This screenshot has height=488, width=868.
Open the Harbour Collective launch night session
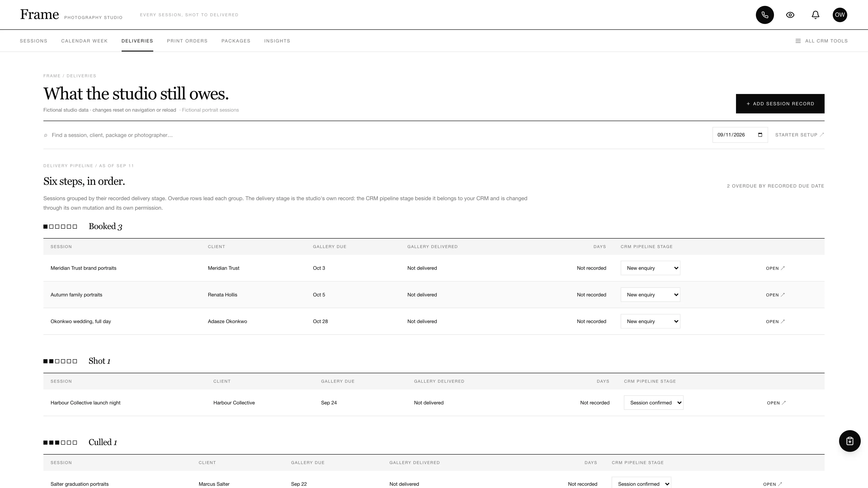point(776,403)
